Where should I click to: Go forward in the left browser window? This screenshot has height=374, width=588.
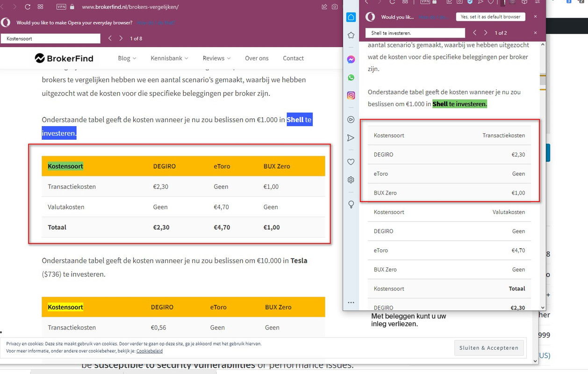click(14, 7)
